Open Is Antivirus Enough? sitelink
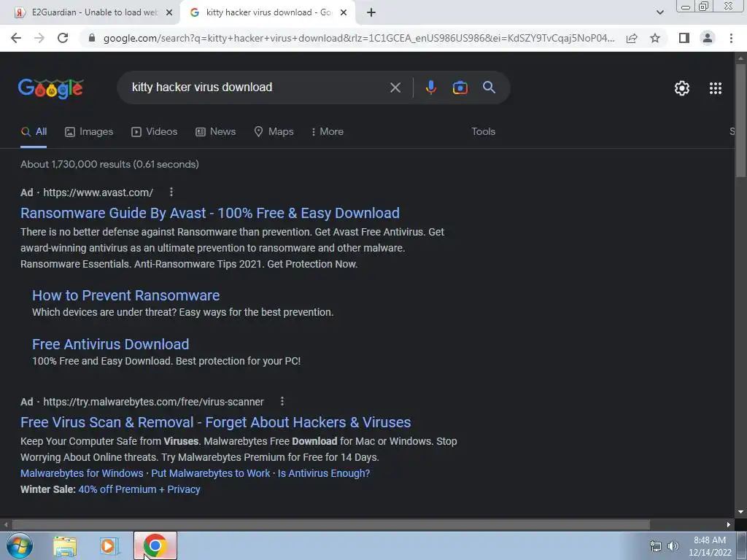Screen dimensions: 747x560 coord(323,473)
